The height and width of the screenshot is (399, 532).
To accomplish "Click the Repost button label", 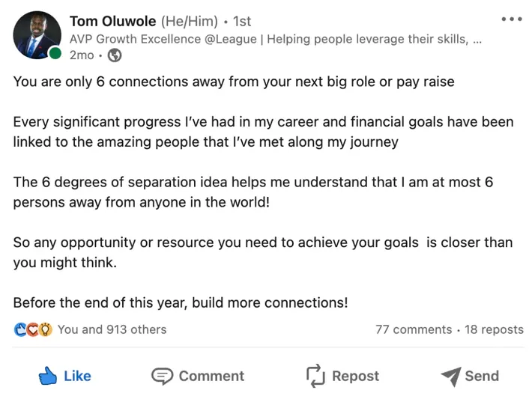I will (355, 376).
